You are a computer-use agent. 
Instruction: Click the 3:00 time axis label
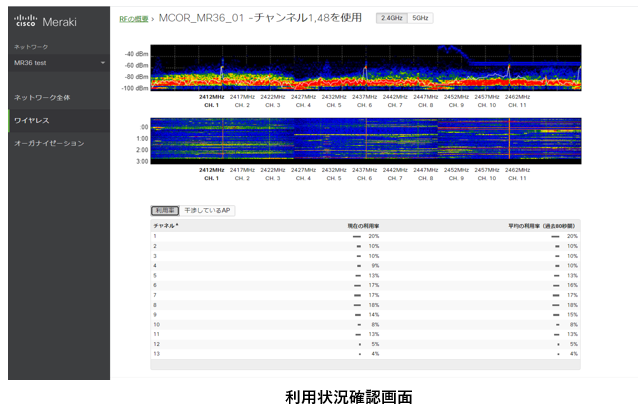(142, 161)
